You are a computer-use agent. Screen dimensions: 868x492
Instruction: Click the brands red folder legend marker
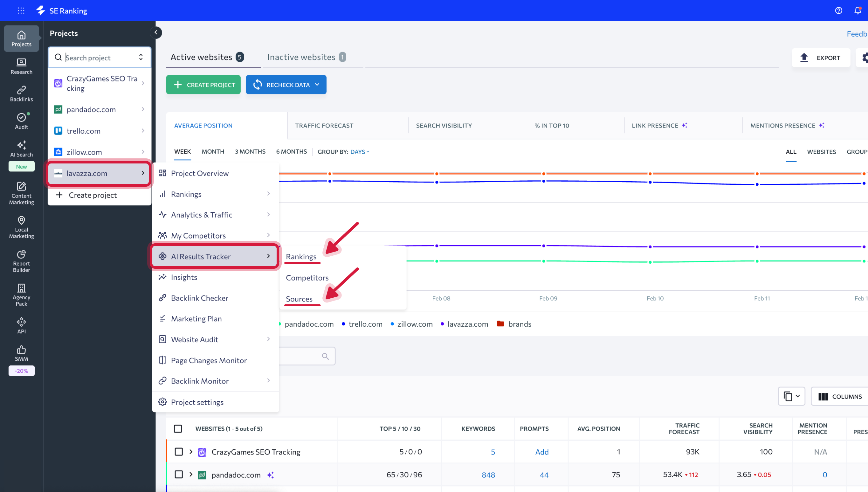[500, 324]
